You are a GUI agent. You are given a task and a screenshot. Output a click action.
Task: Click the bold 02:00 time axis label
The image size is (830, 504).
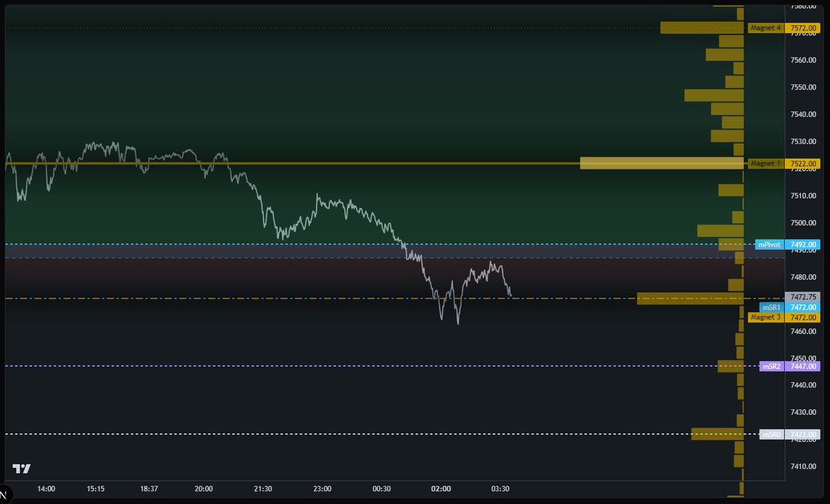coord(441,489)
